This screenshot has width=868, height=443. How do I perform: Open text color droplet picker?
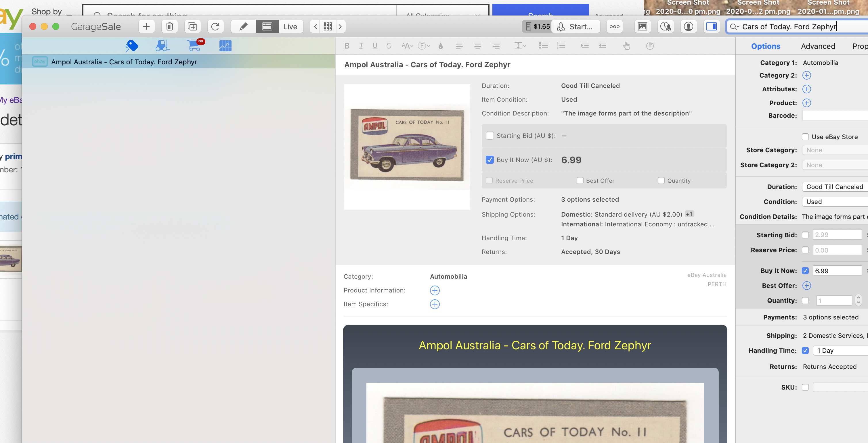pyautogui.click(x=440, y=46)
